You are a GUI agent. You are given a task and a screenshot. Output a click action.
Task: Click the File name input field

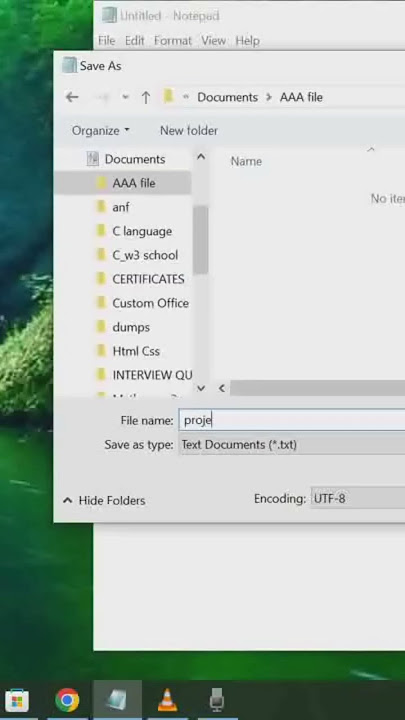292,420
